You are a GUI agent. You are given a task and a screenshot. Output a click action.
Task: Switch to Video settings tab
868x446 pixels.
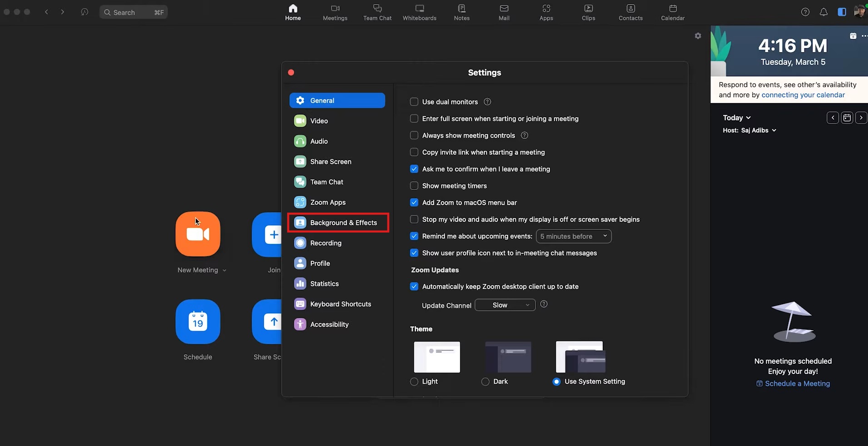tap(337, 121)
